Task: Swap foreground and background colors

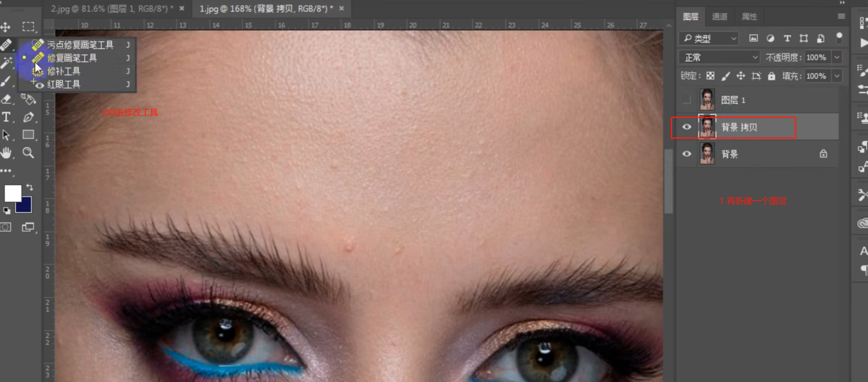Action: 30,187
